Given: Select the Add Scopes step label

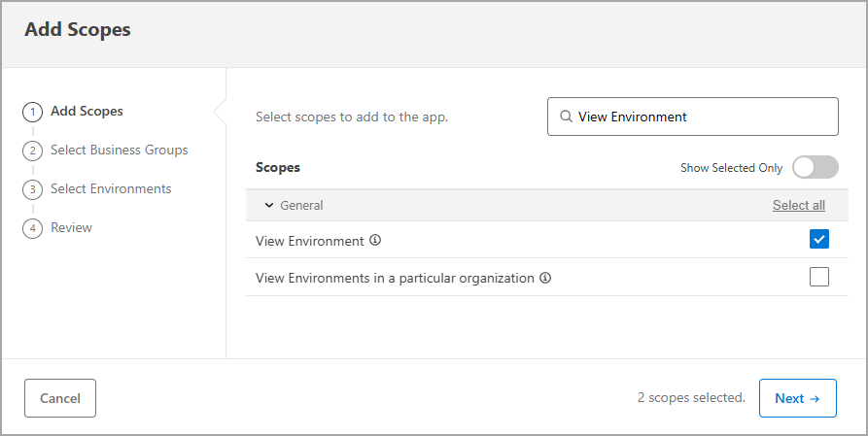Looking at the screenshot, I should (87, 112).
